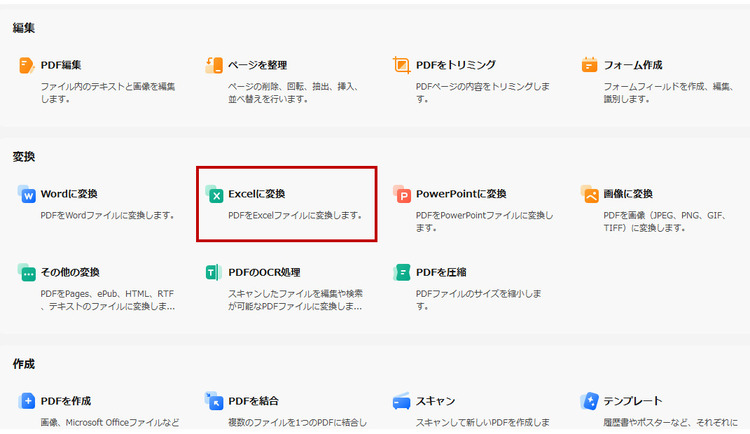Click the その他の変換 green icon
This screenshot has height=434, width=750.
coord(26,272)
